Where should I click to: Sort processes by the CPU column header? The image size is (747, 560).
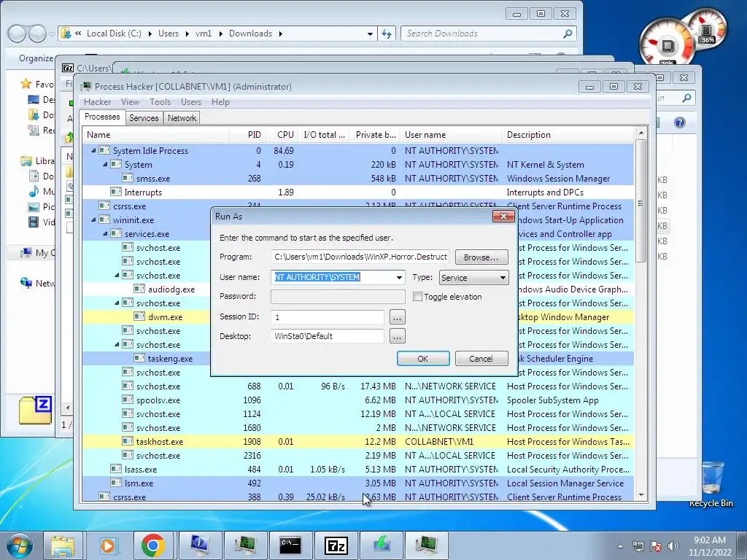pos(282,135)
